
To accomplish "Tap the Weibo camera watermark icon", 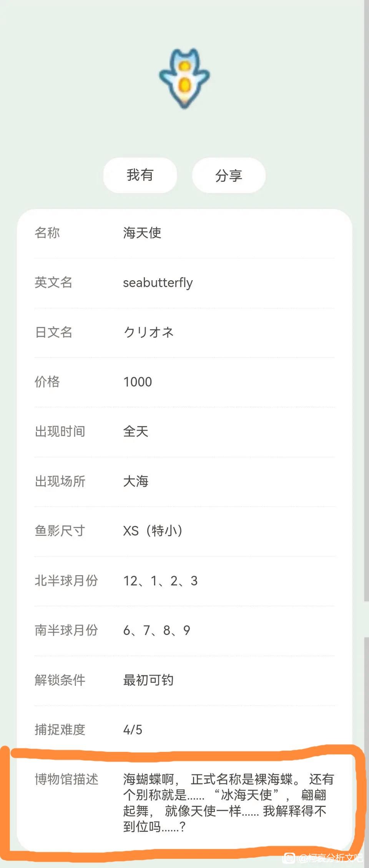I will (289, 858).
